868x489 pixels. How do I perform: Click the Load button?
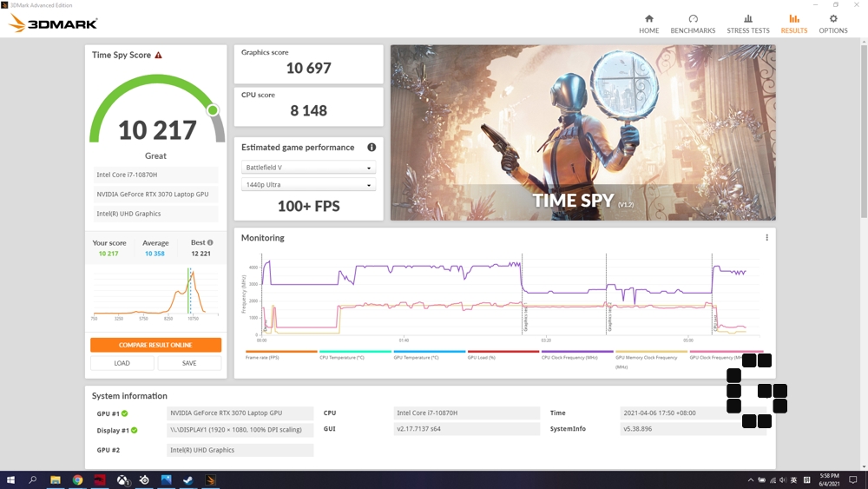(x=122, y=363)
